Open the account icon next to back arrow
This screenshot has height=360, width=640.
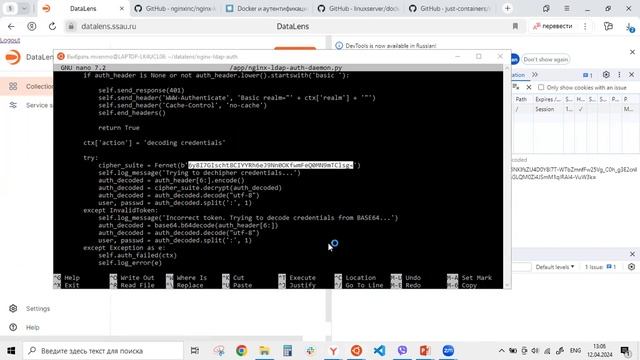[31, 26]
